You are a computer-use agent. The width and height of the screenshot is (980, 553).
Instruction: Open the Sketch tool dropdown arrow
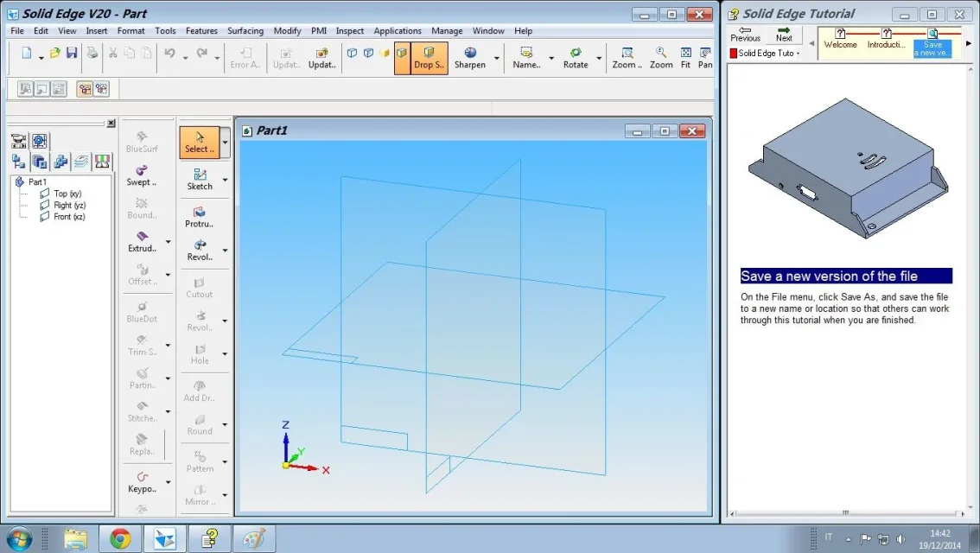(x=225, y=180)
